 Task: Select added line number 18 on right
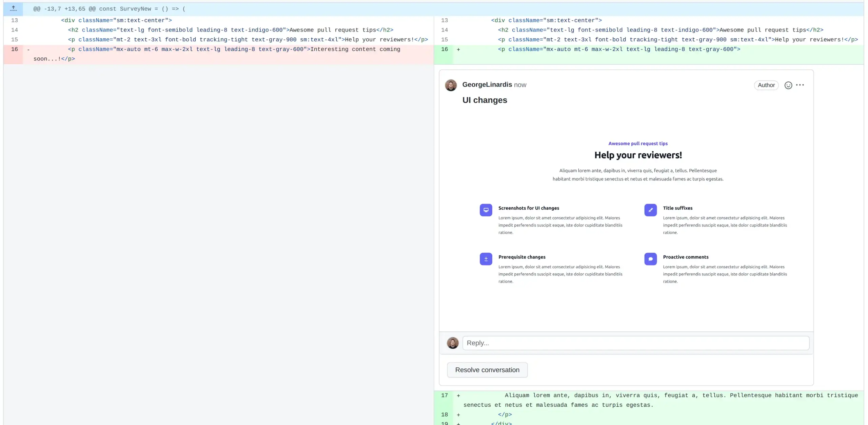click(x=444, y=414)
